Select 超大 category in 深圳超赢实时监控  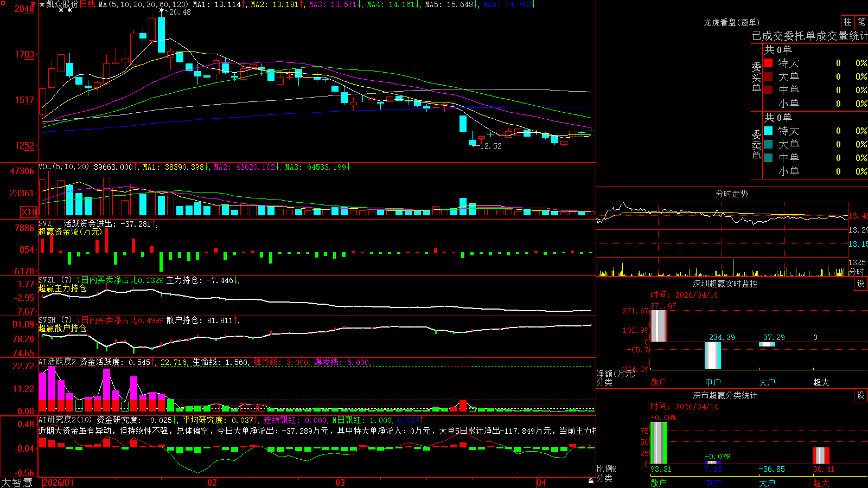[821, 382]
